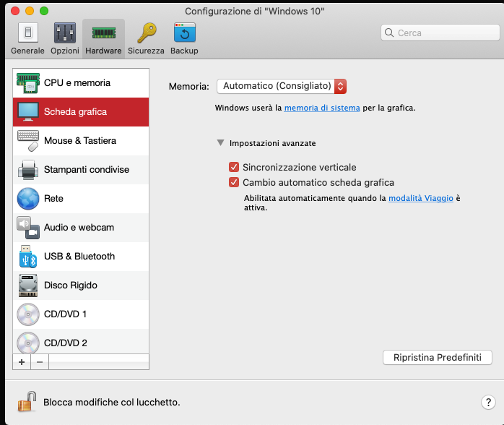The width and height of the screenshot is (504, 425).
Task: Minimize the window with yellow button
Action: (30, 11)
